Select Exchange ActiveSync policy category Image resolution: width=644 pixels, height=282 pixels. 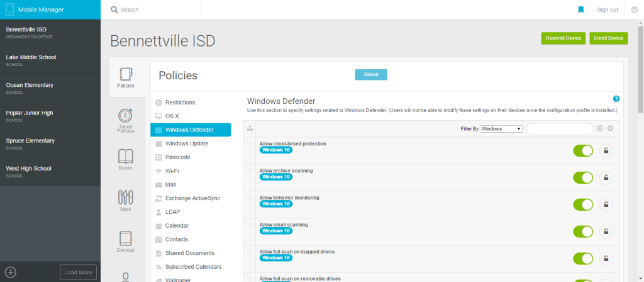[191, 198]
